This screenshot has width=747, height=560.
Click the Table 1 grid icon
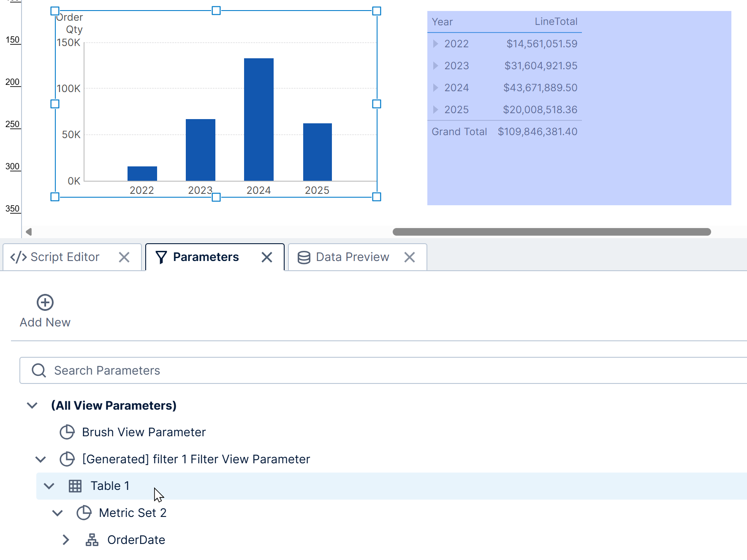pos(75,486)
